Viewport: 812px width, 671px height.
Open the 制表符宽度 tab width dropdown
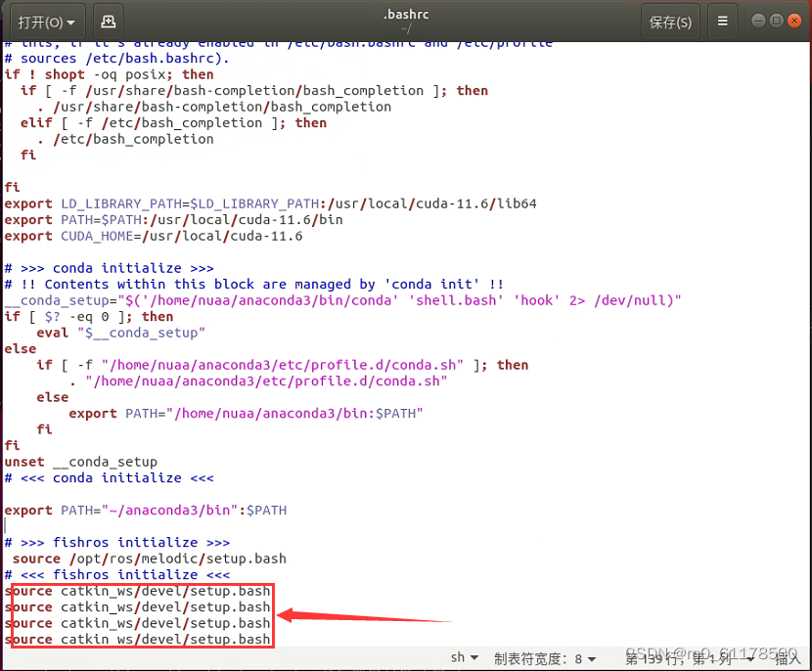(x=546, y=657)
